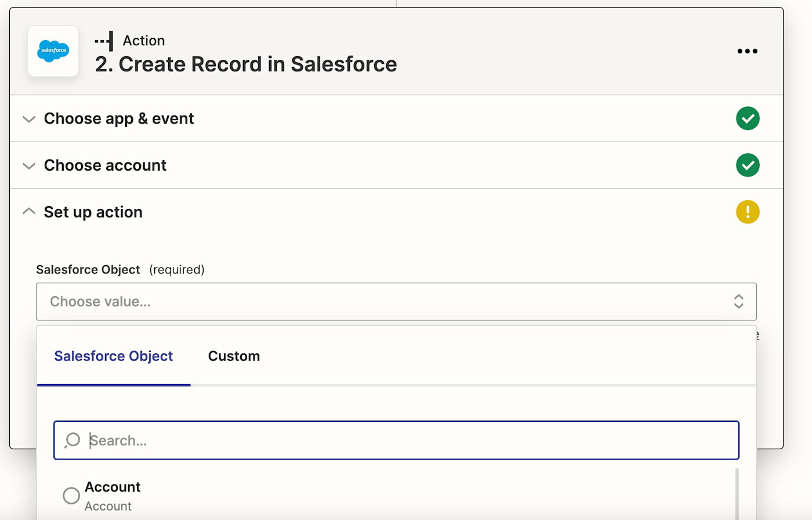Select the Salesforce Object tab
The width and height of the screenshot is (812, 520).
pyautogui.click(x=114, y=356)
